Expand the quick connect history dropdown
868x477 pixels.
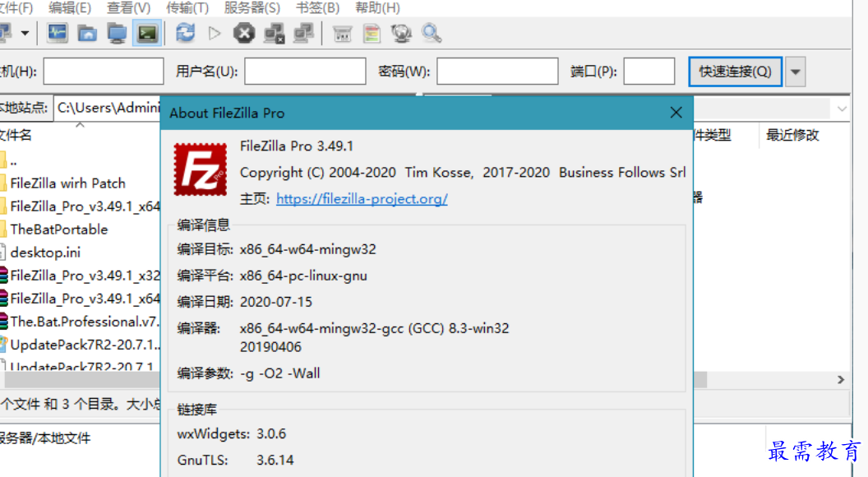tap(796, 72)
